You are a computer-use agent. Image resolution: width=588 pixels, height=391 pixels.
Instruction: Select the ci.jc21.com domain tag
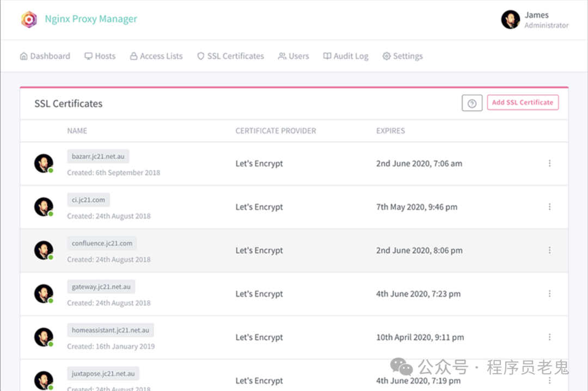click(89, 200)
